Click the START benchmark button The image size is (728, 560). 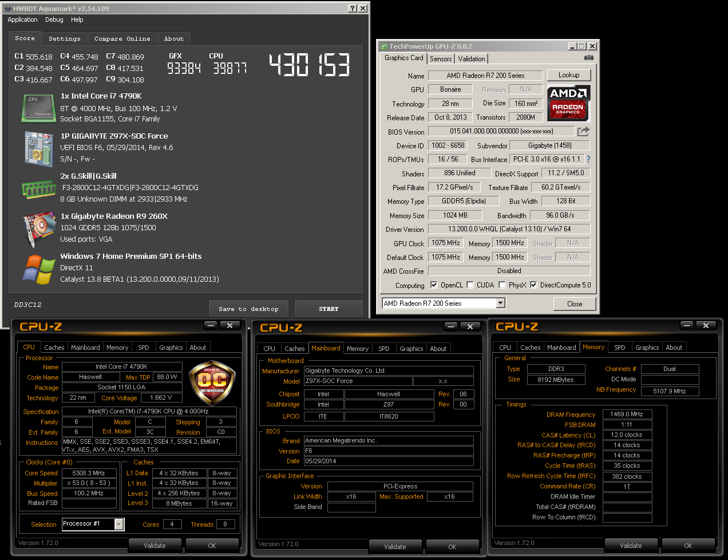pyautogui.click(x=329, y=309)
